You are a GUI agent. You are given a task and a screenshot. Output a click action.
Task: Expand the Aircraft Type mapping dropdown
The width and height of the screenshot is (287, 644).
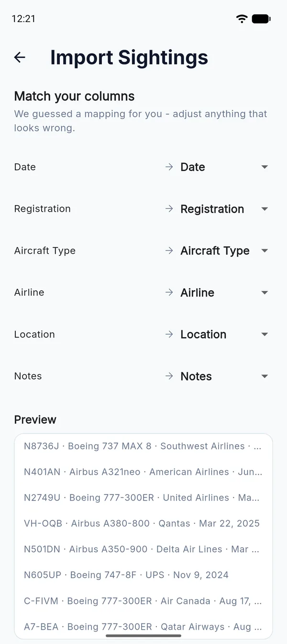click(x=225, y=251)
